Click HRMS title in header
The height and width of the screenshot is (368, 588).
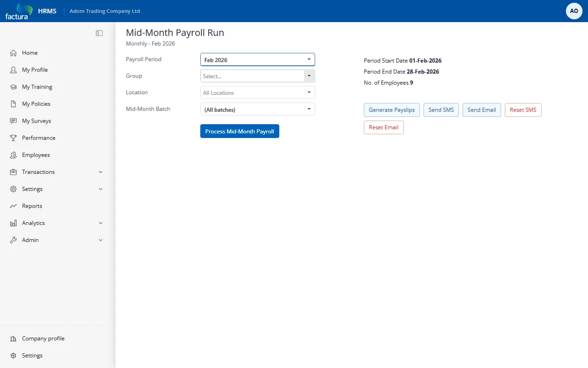(x=47, y=11)
